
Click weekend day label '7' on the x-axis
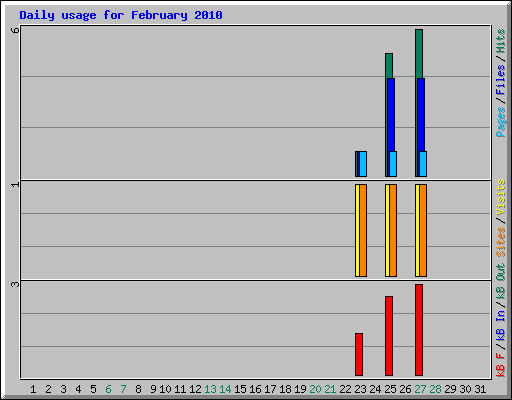(123, 389)
